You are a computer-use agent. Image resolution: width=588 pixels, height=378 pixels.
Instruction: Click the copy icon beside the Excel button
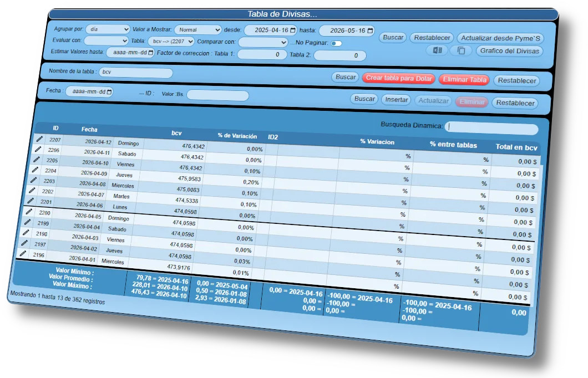[x=460, y=50]
